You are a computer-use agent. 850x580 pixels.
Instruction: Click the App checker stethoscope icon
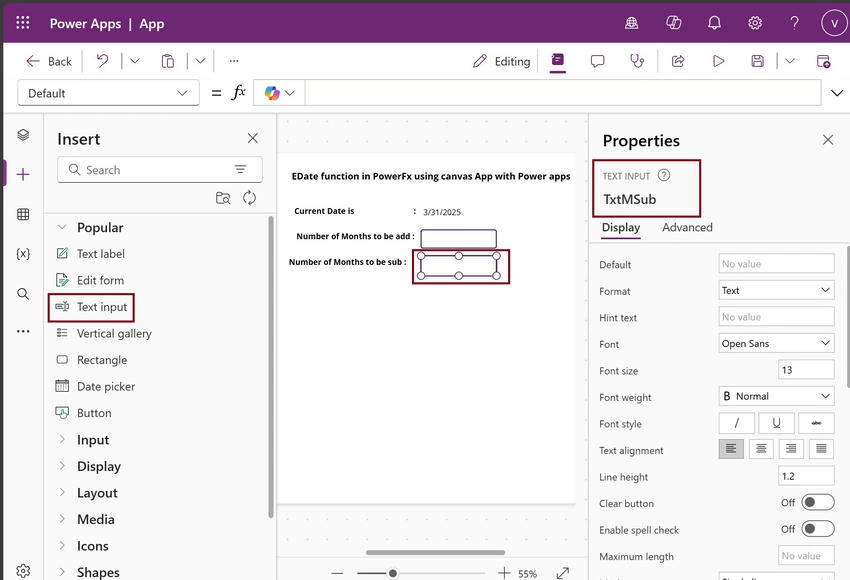point(637,61)
